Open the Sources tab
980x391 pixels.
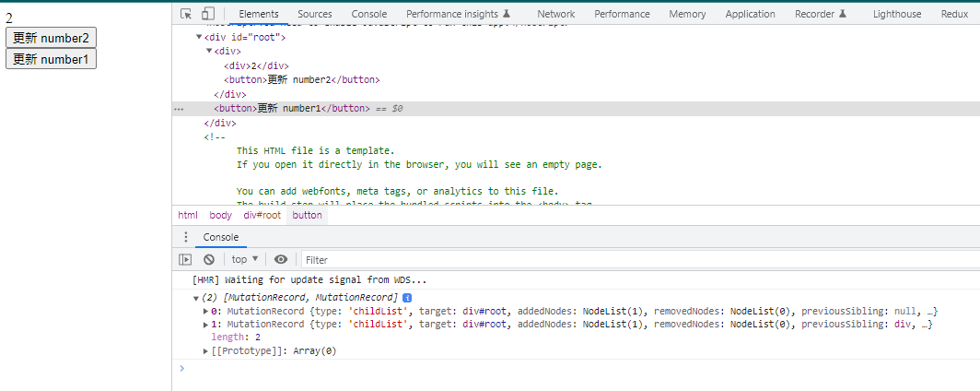click(x=315, y=14)
